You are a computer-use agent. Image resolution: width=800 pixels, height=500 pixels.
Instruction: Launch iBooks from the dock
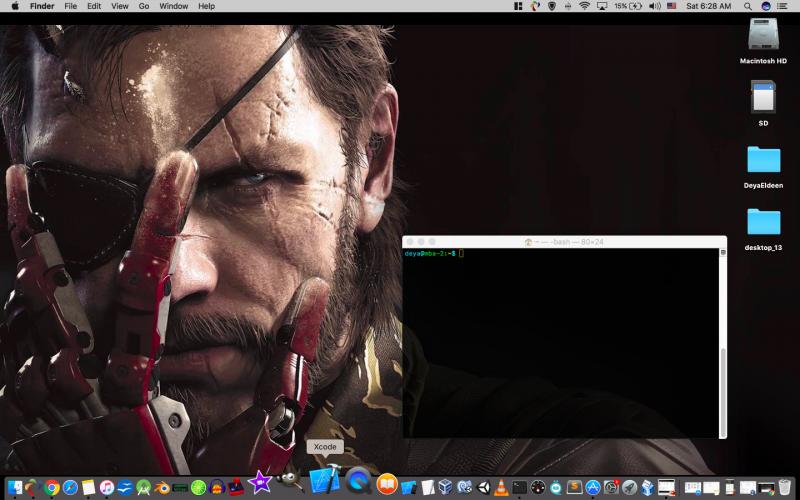(x=387, y=484)
